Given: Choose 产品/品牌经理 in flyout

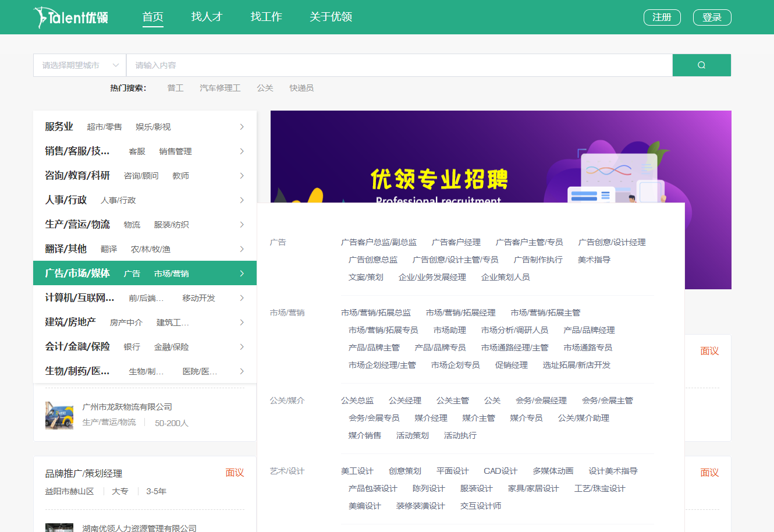Looking at the screenshot, I should pyautogui.click(x=589, y=330).
